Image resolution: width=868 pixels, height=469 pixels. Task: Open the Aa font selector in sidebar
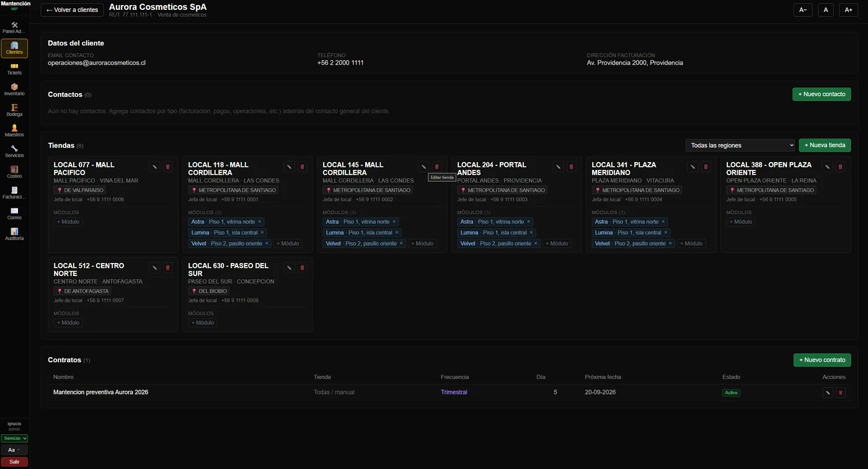pos(14,450)
